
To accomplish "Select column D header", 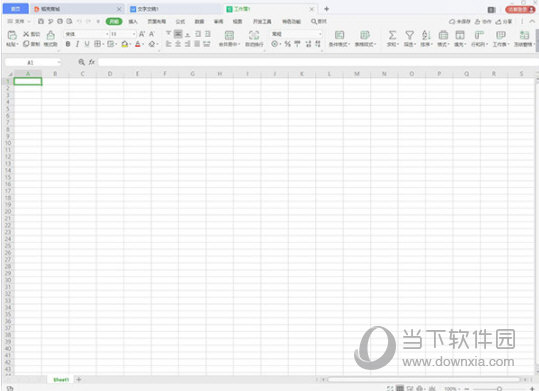I will pos(110,74).
